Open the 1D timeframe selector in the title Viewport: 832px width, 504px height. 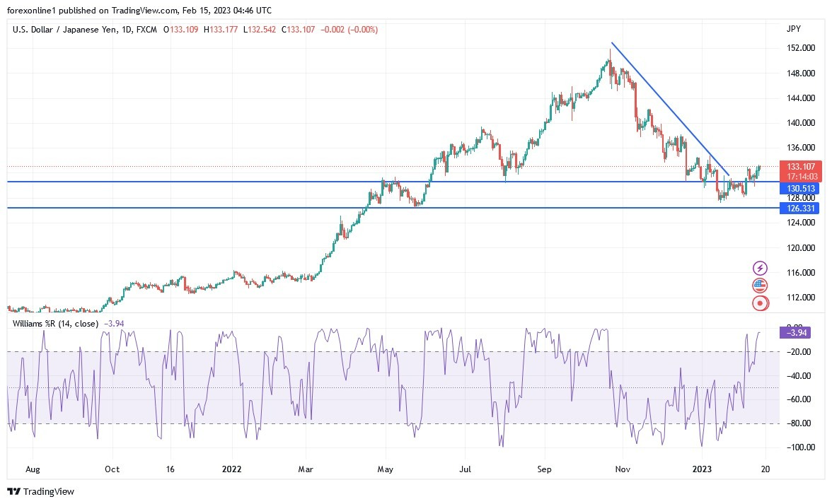(125, 30)
